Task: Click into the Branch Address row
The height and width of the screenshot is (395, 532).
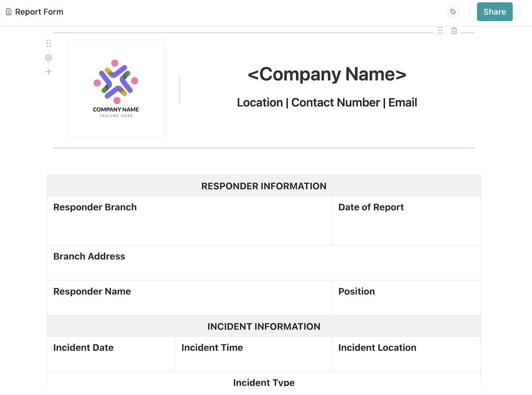Action: pos(264,262)
